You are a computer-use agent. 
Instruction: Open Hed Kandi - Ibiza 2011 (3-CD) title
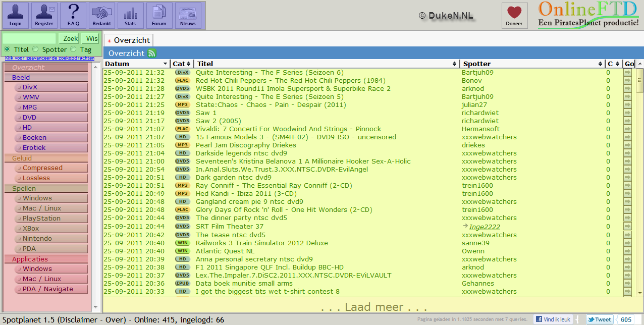point(246,194)
